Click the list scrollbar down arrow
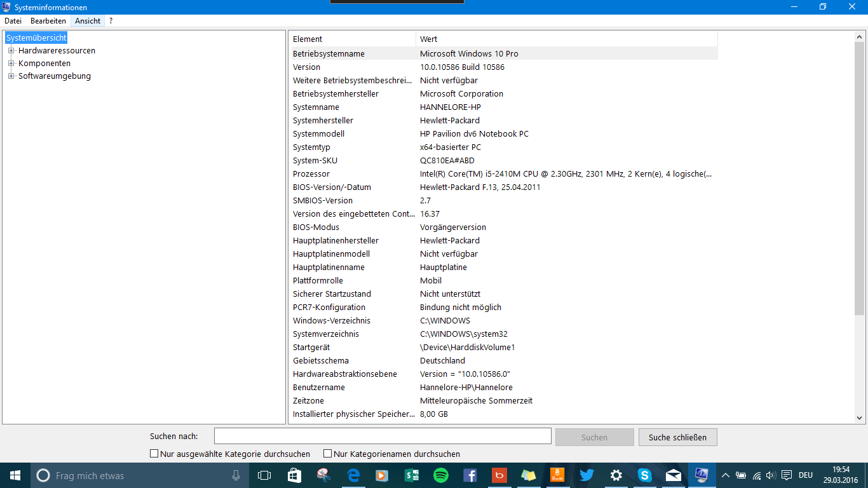 pos(860,417)
